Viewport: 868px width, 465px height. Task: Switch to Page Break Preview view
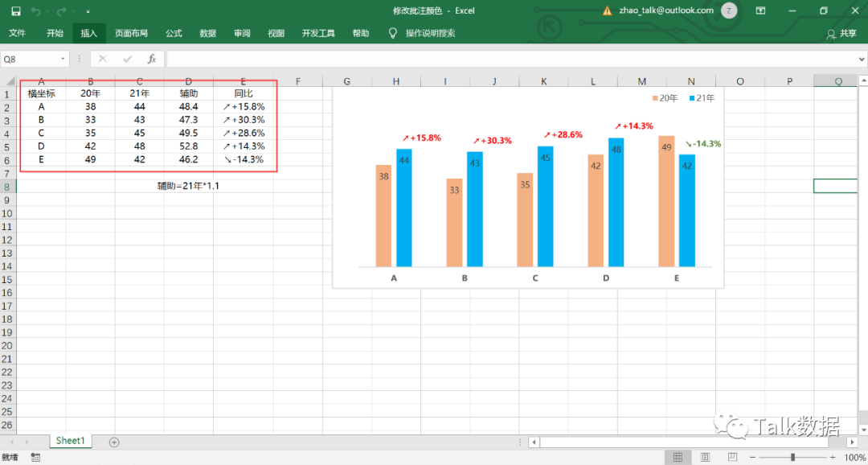pyautogui.click(x=731, y=457)
